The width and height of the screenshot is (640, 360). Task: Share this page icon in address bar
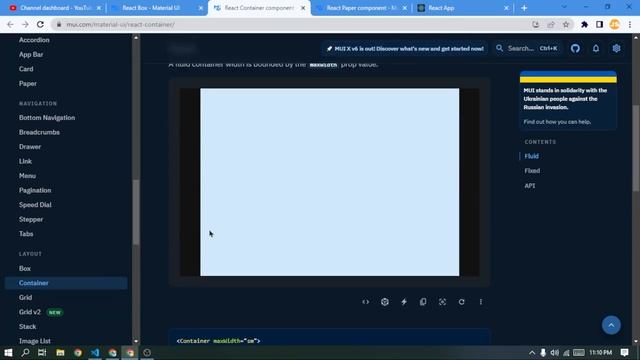(551, 24)
